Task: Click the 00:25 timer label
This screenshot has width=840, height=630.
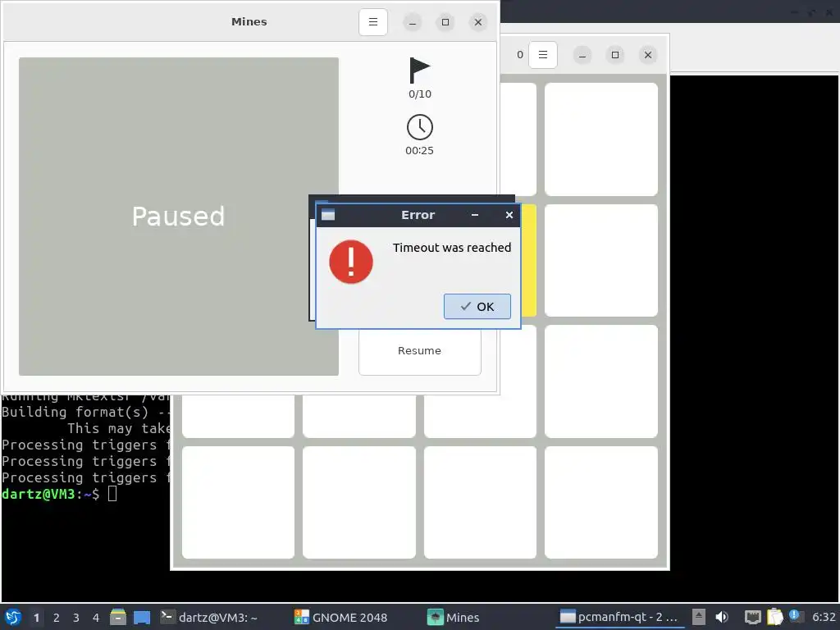Action: [x=419, y=151]
